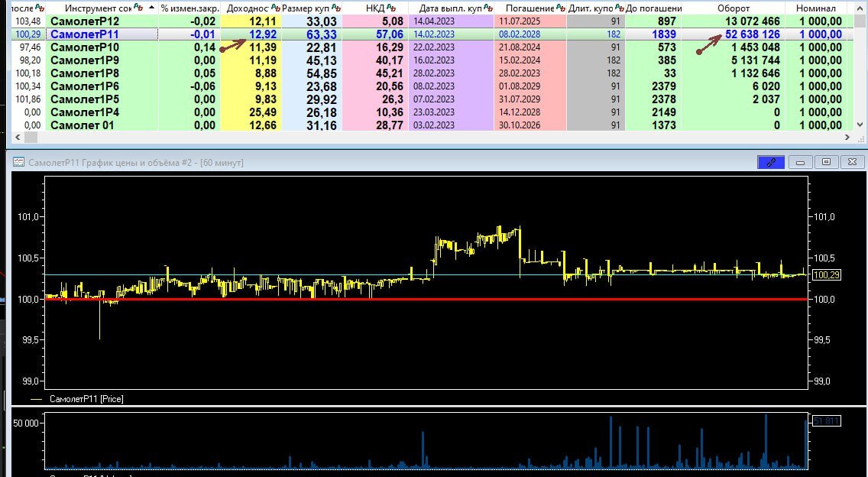Click the horizontal scrollbar thumb under the table
Viewport: 868px width, 477px height.
pos(31,137)
